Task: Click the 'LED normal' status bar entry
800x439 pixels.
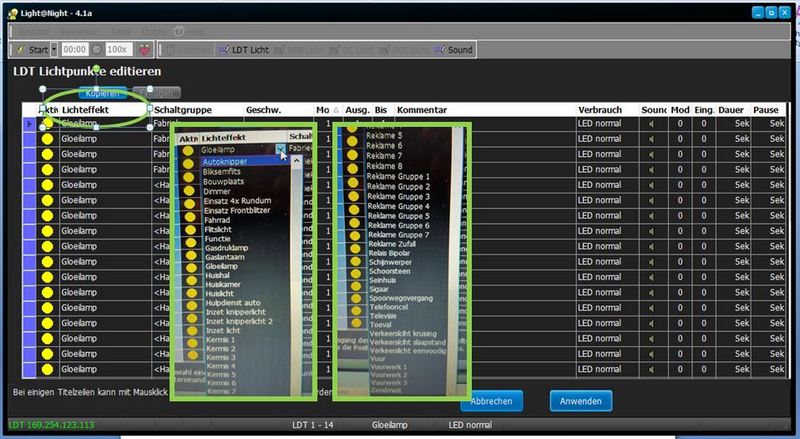Action: [470, 425]
